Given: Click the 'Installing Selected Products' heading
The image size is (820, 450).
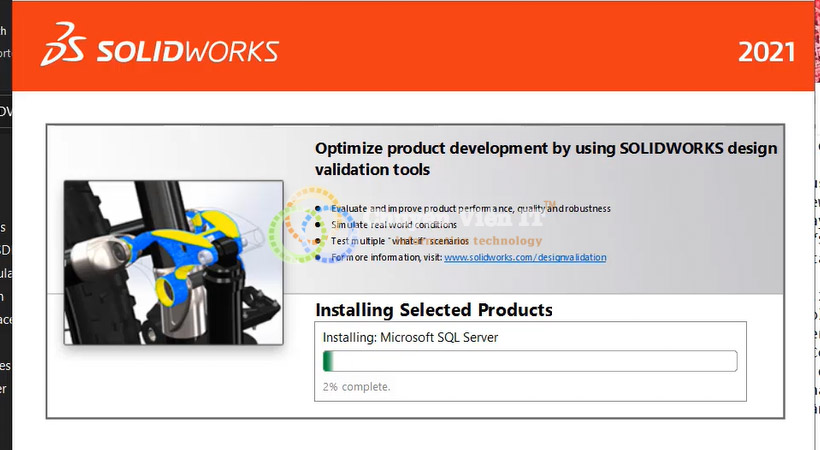Looking at the screenshot, I should [433, 310].
